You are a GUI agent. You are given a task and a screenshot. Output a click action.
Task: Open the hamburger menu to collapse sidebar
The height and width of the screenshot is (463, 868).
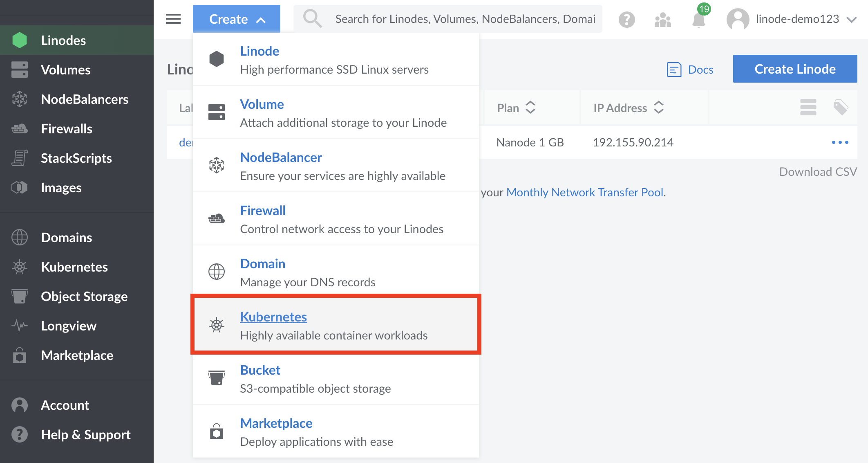click(173, 19)
